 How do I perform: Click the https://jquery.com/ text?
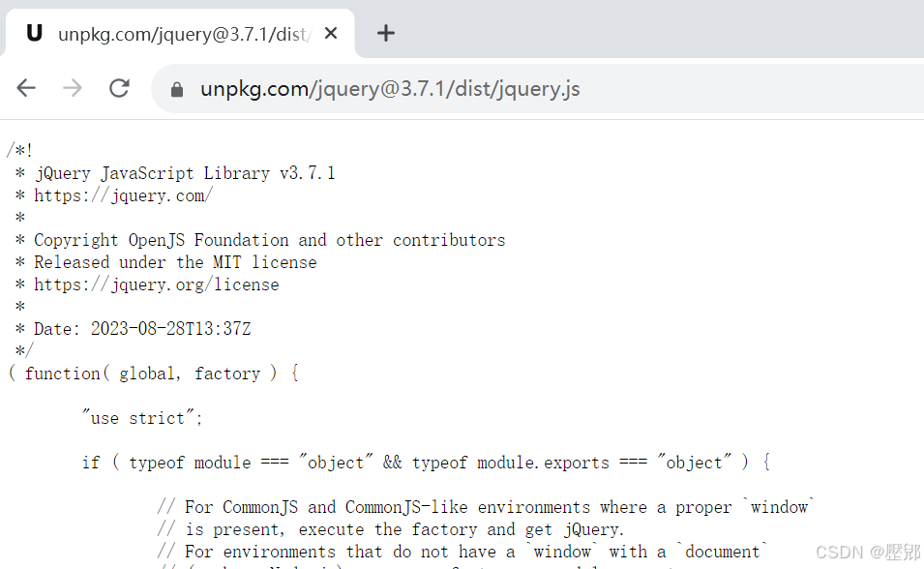(123, 195)
